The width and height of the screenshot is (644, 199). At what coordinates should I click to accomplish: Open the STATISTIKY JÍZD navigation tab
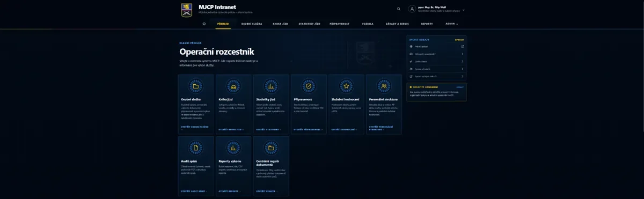[x=309, y=24]
